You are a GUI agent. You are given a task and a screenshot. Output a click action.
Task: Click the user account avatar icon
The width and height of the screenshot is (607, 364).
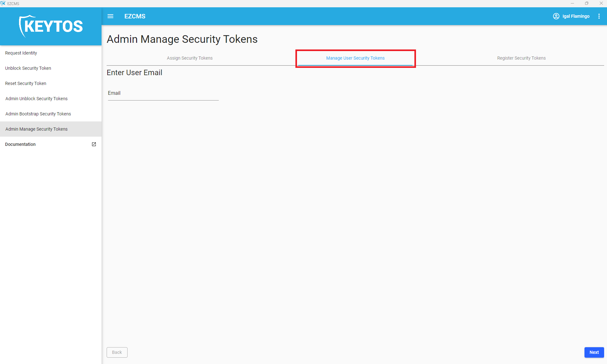pyautogui.click(x=556, y=16)
